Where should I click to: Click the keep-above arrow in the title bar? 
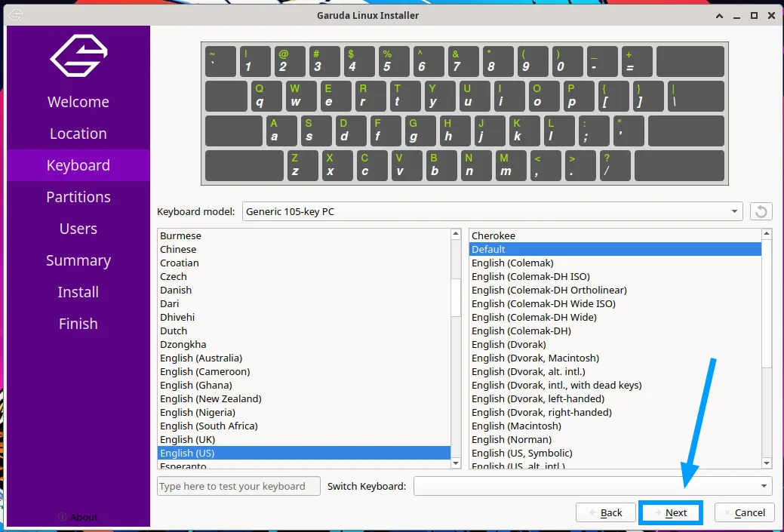pyautogui.click(x=720, y=16)
